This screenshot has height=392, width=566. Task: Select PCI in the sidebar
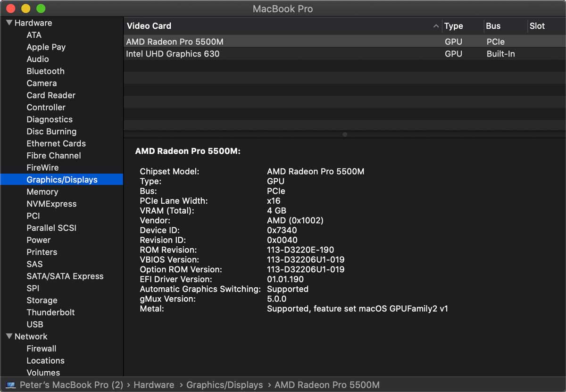coord(33,216)
